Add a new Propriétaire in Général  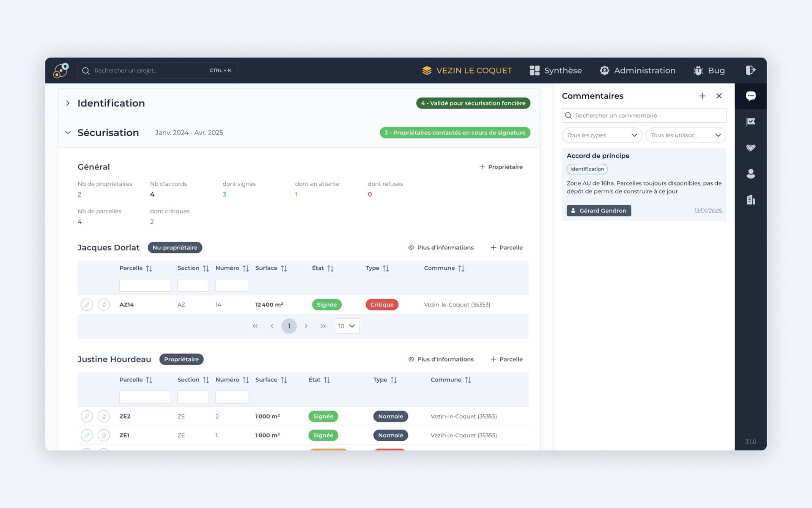pyautogui.click(x=501, y=167)
